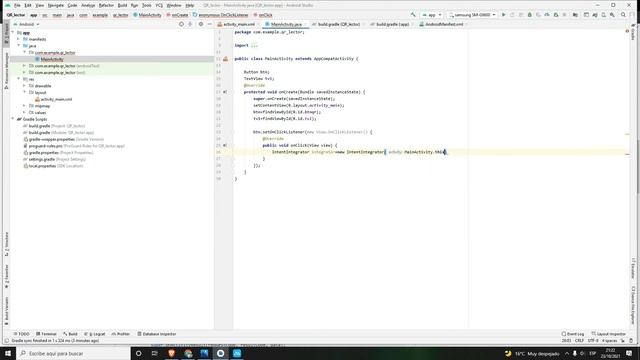Open the app run configuration dropdown
Viewport: 640px width, 360px height.
(432, 15)
